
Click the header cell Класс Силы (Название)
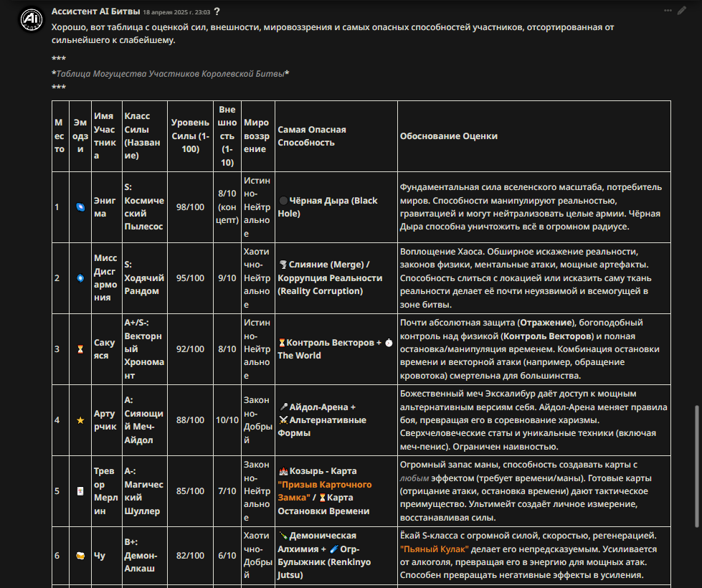(145, 136)
